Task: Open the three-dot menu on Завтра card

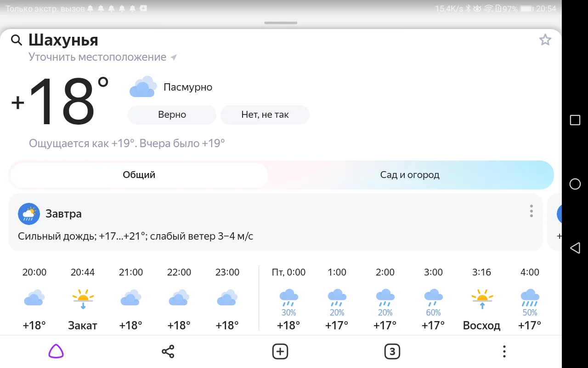Action: 531,211
